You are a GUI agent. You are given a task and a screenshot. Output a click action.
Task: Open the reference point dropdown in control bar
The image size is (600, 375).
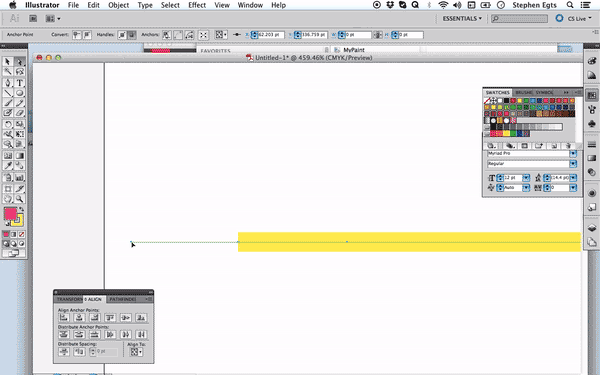click(x=221, y=35)
